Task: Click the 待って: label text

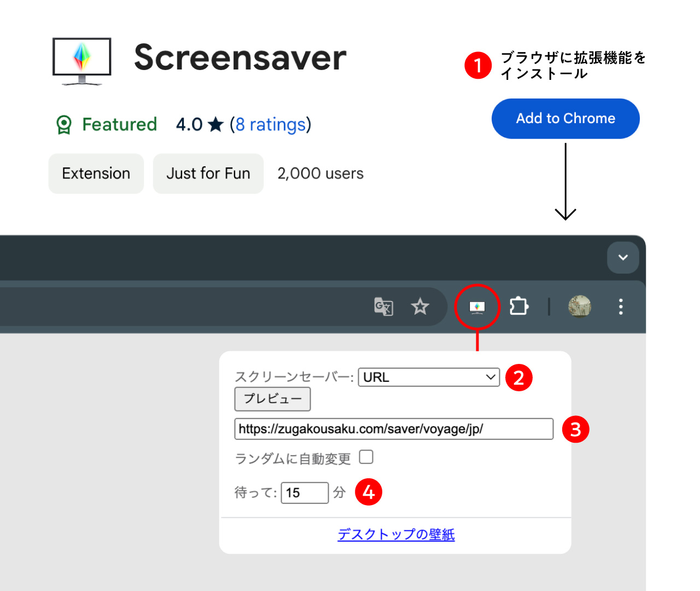Action: 256,493
